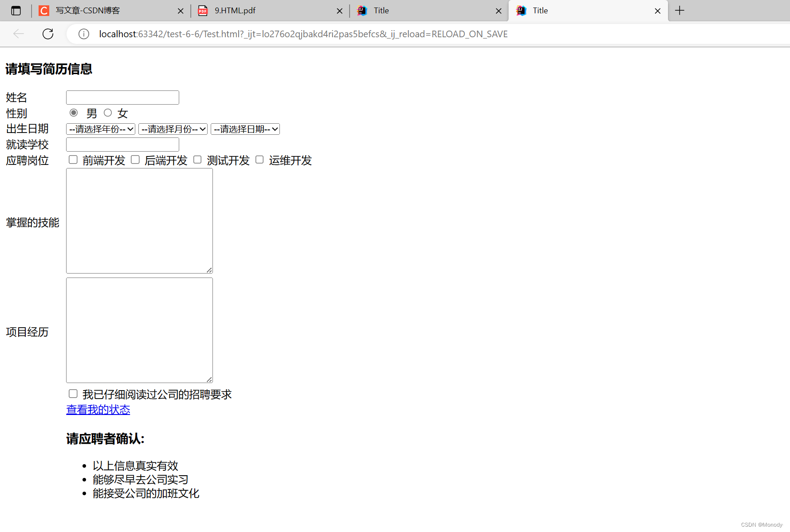790x532 pixels.
Task: Focus the localhost URL address bar
Action: point(303,34)
